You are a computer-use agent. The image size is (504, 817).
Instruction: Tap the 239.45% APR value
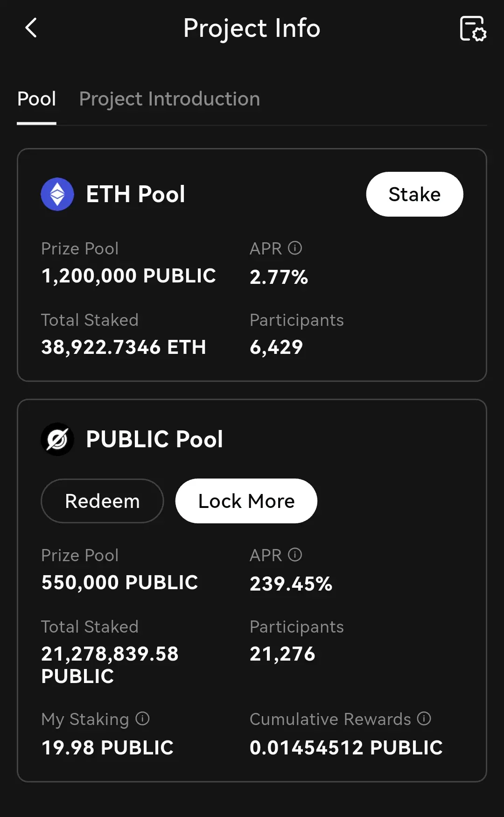[291, 584]
